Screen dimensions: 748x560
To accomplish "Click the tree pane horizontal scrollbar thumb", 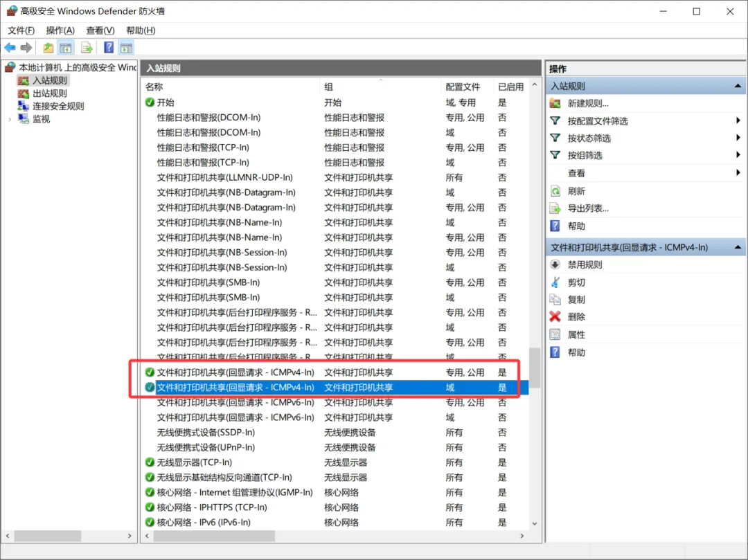I will tap(47, 536).
